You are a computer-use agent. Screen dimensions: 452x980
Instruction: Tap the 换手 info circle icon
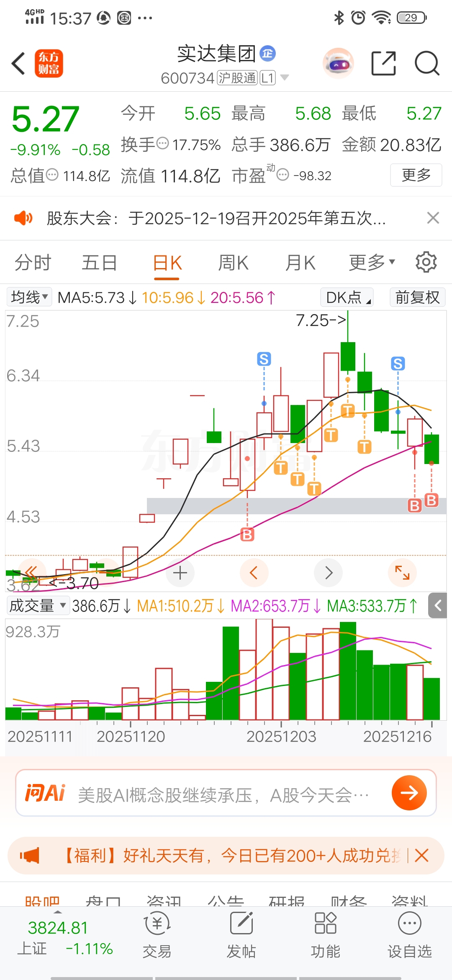point(162,144)
